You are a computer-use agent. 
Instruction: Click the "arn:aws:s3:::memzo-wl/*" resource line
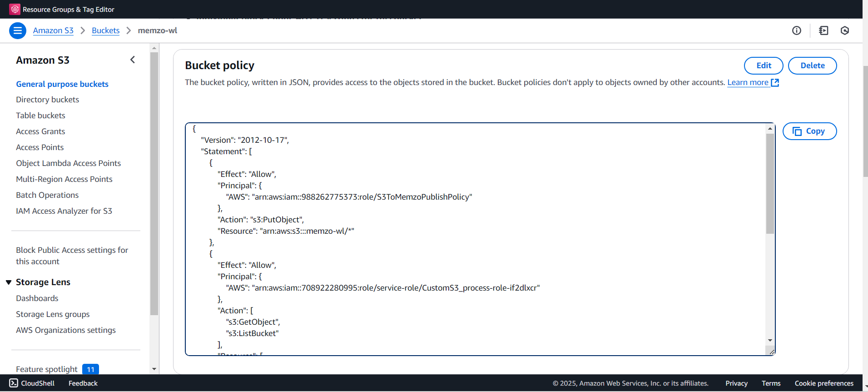click(x=286, y=231)
